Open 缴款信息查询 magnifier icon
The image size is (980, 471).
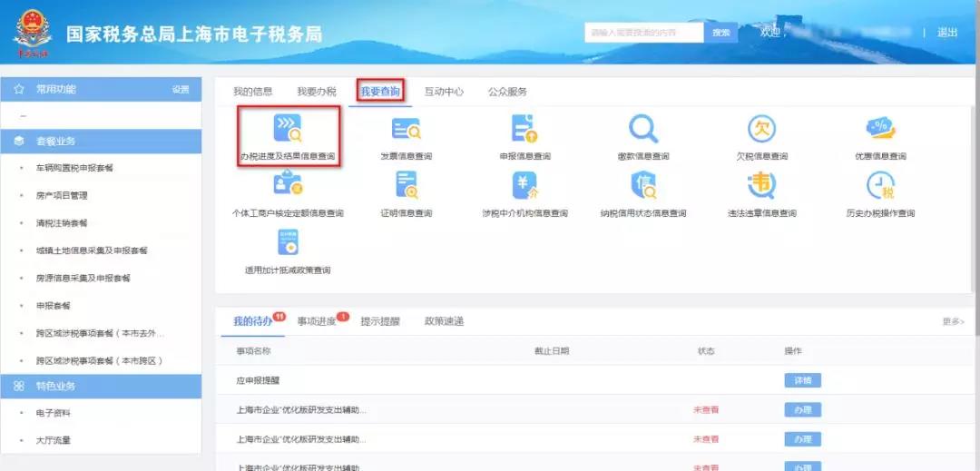click(x=643, y=130)
